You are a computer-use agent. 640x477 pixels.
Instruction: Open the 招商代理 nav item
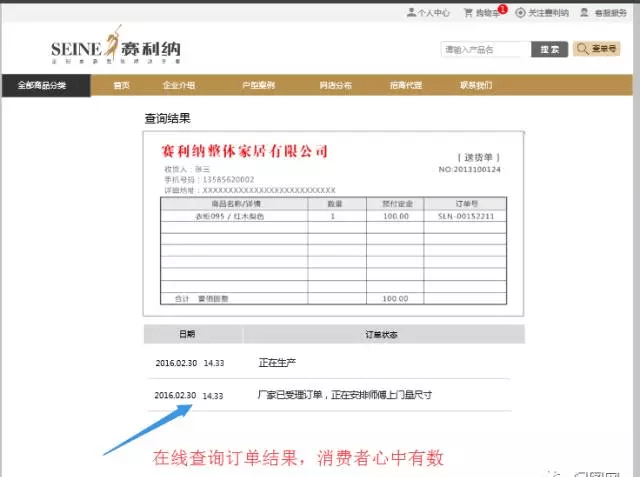[406, 85]
